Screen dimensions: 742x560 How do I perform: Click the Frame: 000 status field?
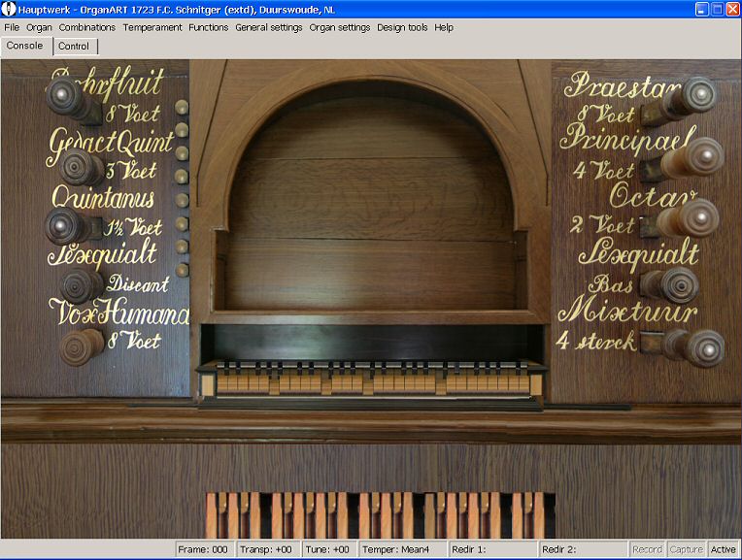204,549
